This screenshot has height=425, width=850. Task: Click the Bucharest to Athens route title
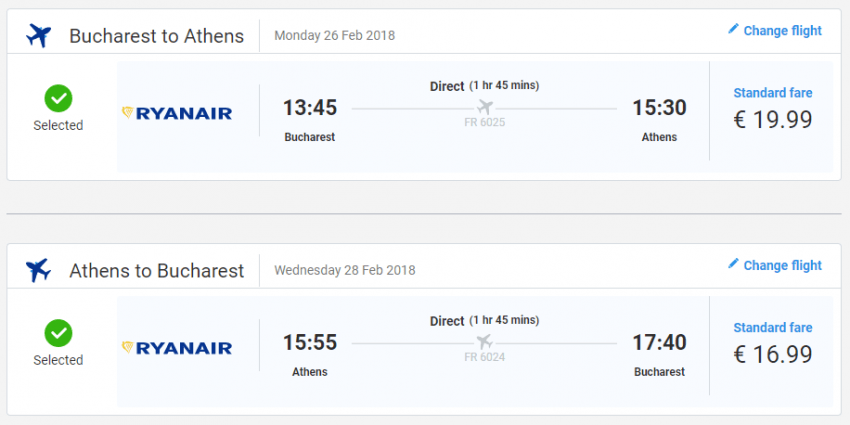point(156,36)
